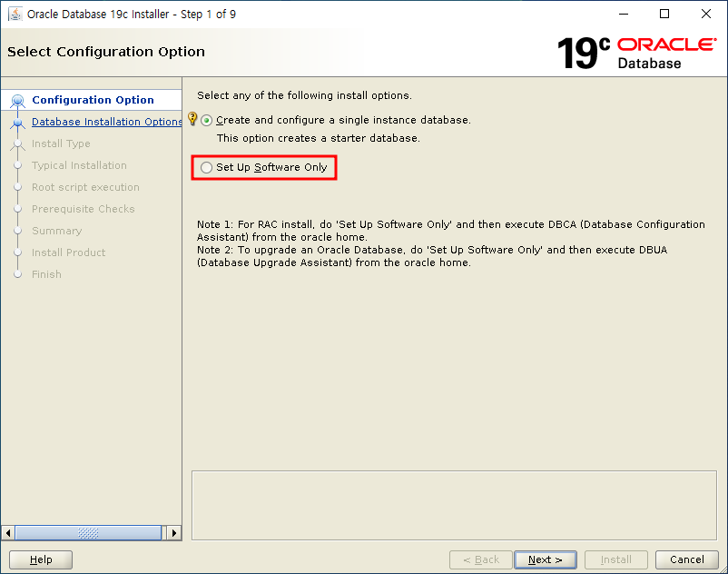Click the Root script execution step label
Viewport: 728px width, 574px height.
coord(85,187)
